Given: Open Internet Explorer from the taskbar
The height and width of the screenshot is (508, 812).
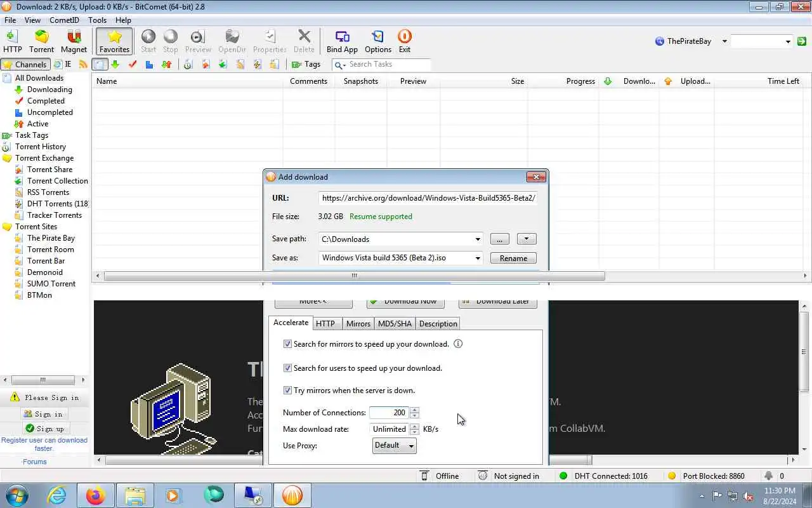Looking at the screenshot, I should coord(57,495).
